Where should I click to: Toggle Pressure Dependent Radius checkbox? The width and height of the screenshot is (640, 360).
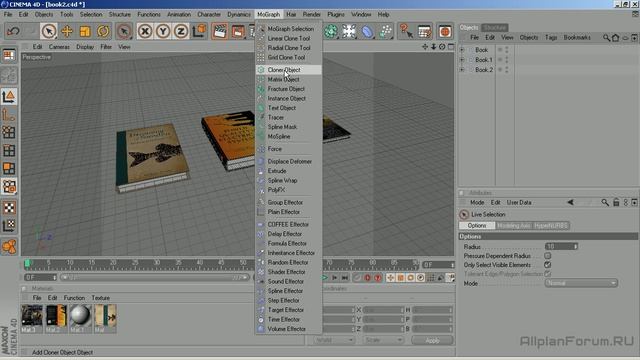(x=547, y=256)
